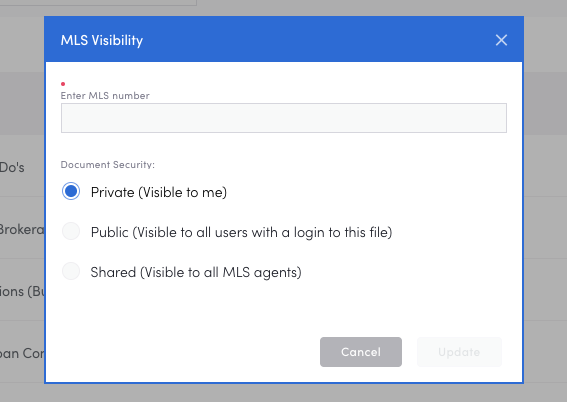Click the 'Enter MLS number' field label
Screen dimensions: 567x402
click(x=105, y=96)
